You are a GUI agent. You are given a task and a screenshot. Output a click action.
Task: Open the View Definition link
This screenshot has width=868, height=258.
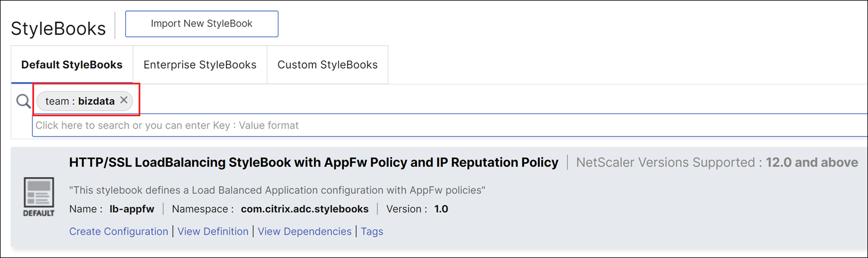click(213, 231)
